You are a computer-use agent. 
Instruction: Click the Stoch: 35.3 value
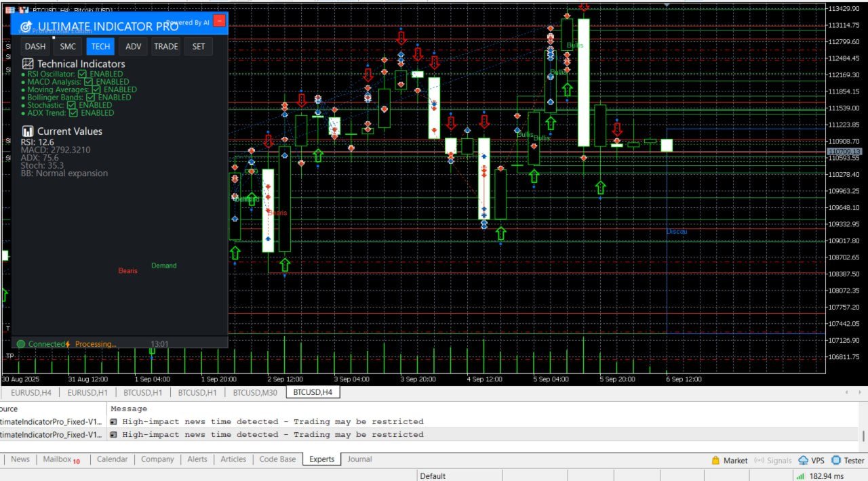[42, 165]
